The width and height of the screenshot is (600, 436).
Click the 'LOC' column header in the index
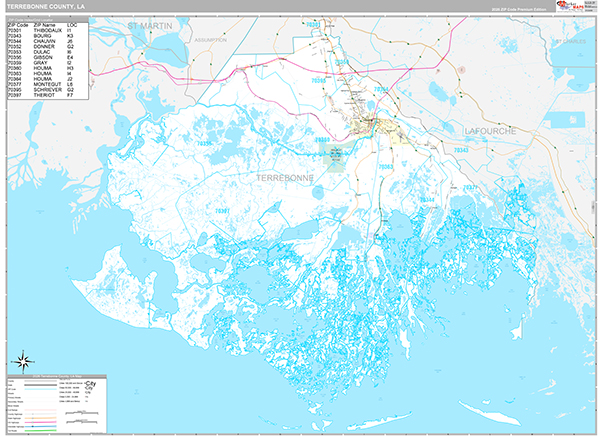[x=72, y=25]
